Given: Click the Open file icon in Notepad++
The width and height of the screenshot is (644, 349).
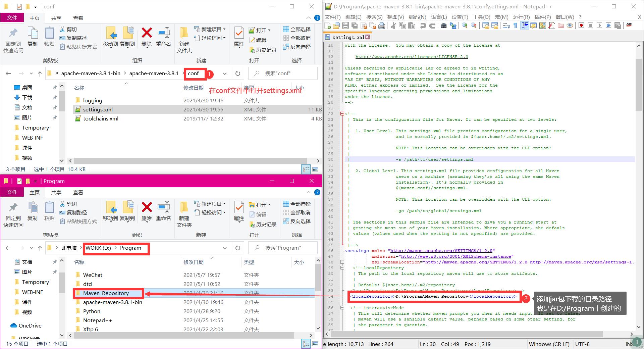Looking at the screenshot, I should coord(336,26).
